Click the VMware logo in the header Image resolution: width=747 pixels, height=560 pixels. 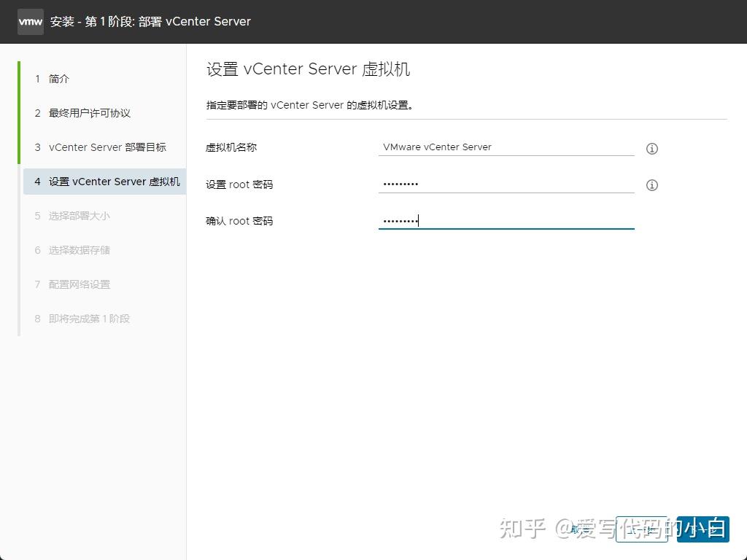point(31,21)
